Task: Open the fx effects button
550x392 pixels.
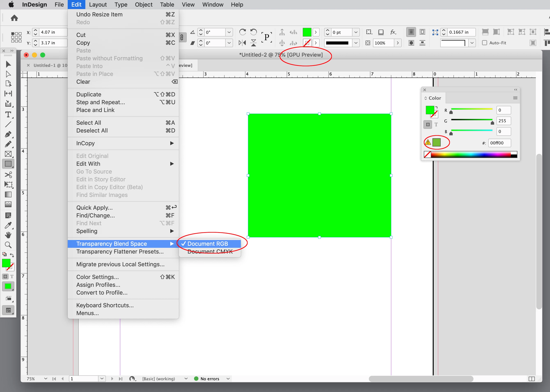Action: [393, 32]
